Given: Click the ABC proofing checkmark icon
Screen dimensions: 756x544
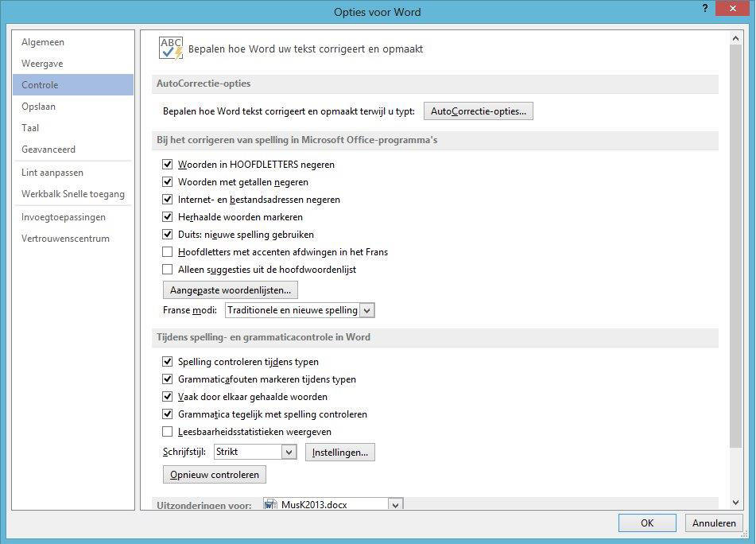Looking at the screenshot, I should click(171, 49).
